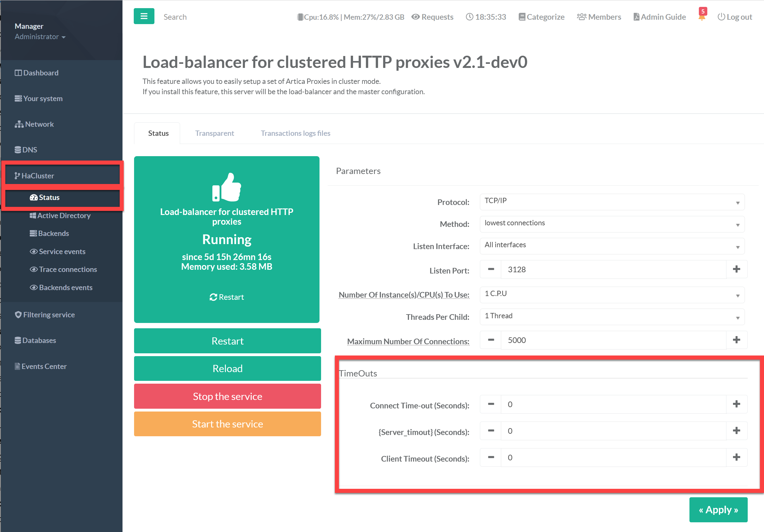Decrease Maximum Number Of Connections with minus

[491, 340]
